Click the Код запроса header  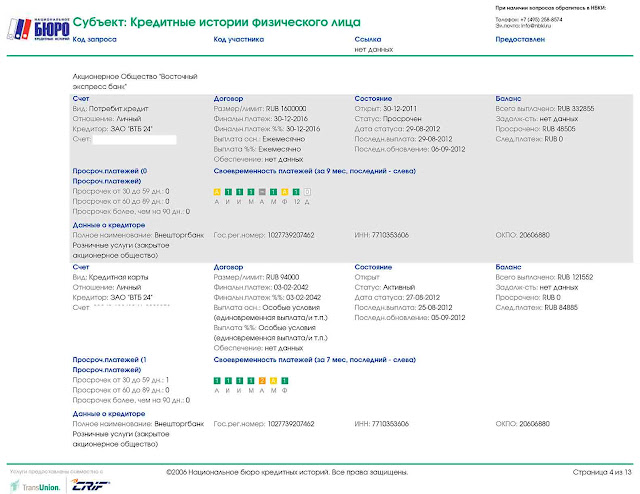(x=94, y=39)
